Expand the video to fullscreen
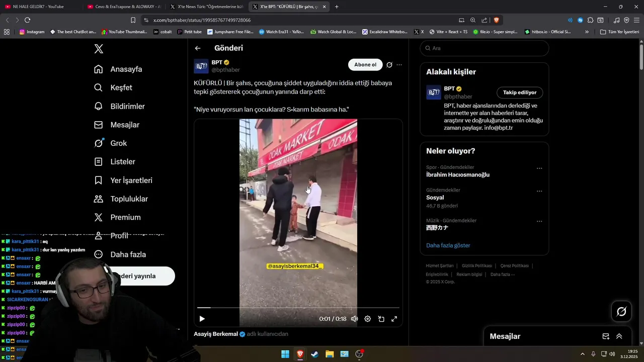 pos(394,319)
